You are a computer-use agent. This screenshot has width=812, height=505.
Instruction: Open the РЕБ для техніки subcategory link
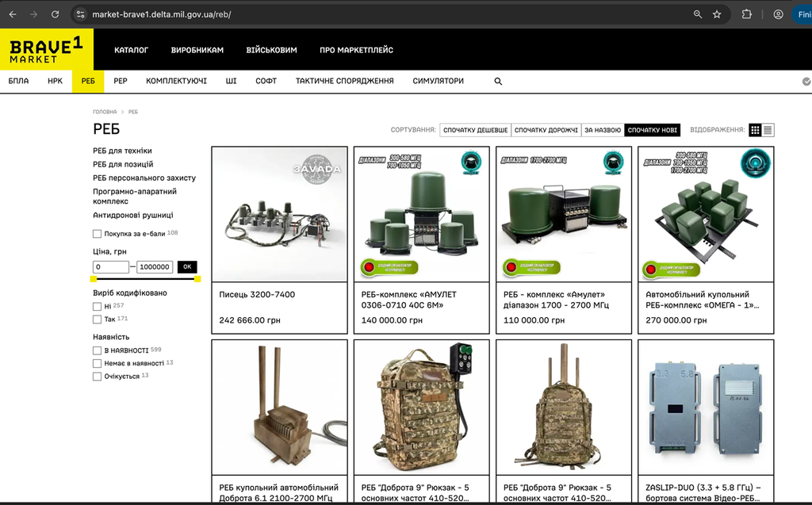coord(122,151)
